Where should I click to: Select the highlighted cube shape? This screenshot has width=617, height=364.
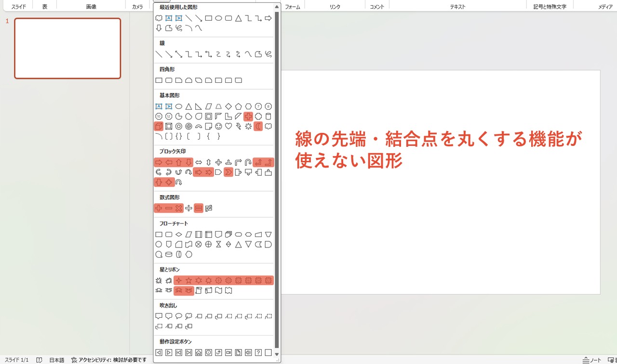pos(159,126)
